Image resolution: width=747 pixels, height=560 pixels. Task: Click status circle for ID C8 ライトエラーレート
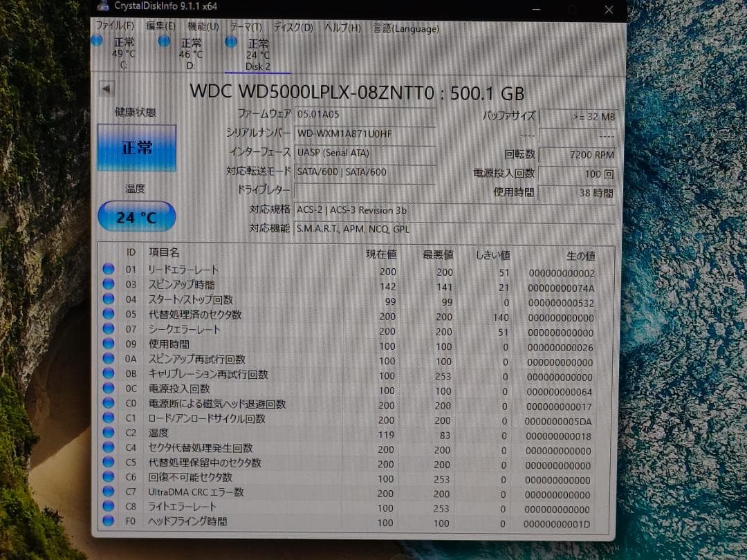click(109, 506)
